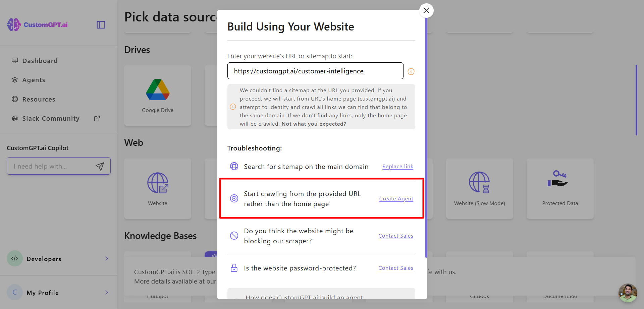The width and height of the screenshot is (644, 309).
Task: Click the CustomGPT.ai logo
Action: coord(37,24)
